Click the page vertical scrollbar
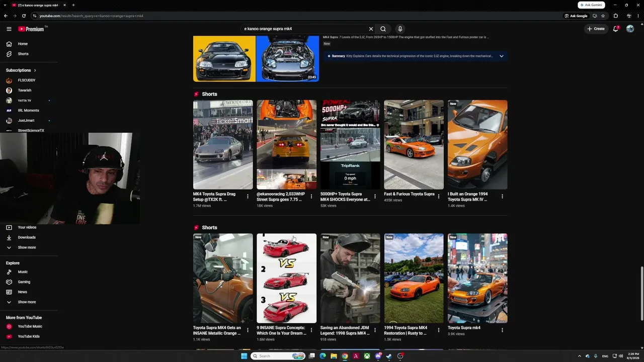The width and height of the screenshot is (644, 362). click(641, 293)
